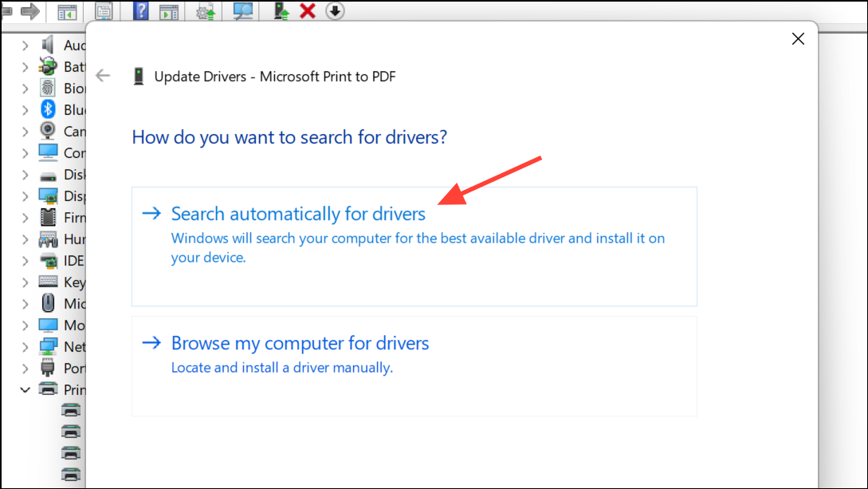
Task: Expand the Firmware category chevron
Action: (x=25, y=219)
